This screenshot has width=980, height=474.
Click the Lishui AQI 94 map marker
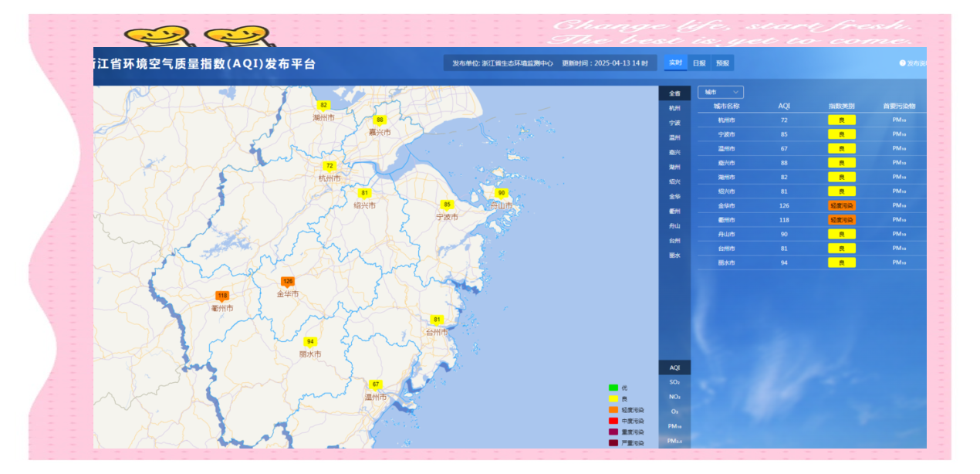click(x=310, y=342)
